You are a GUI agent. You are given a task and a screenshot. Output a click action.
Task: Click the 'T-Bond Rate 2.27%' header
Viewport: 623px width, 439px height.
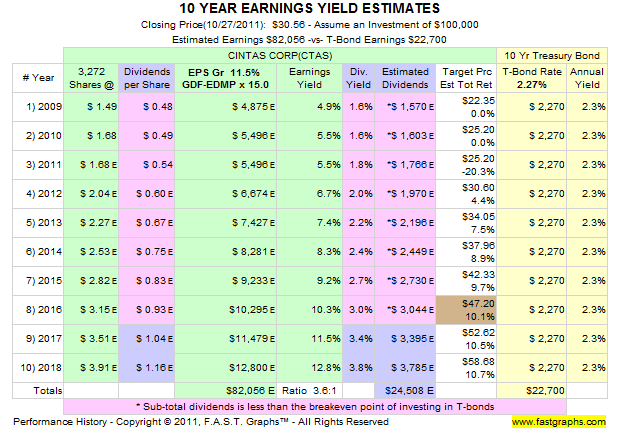click(532, 78)
